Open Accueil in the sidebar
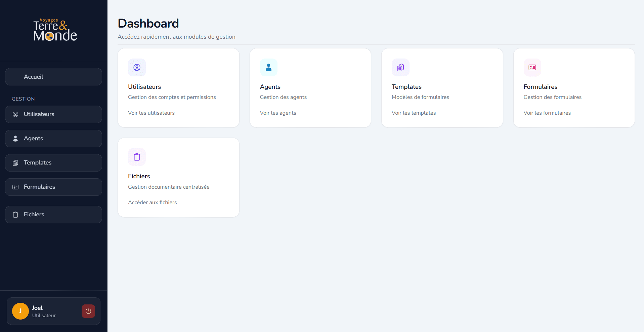Screen dimensions: 644x332 [53, 77]
